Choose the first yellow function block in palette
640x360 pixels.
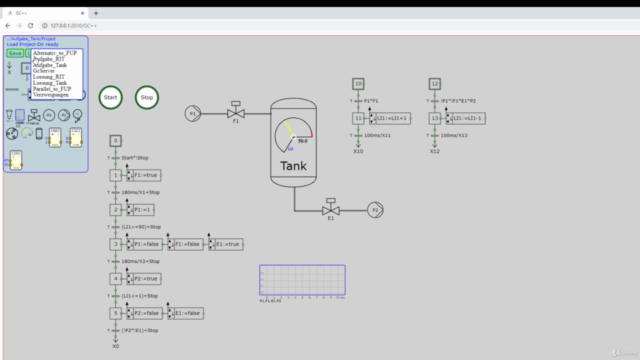(55, 137)
